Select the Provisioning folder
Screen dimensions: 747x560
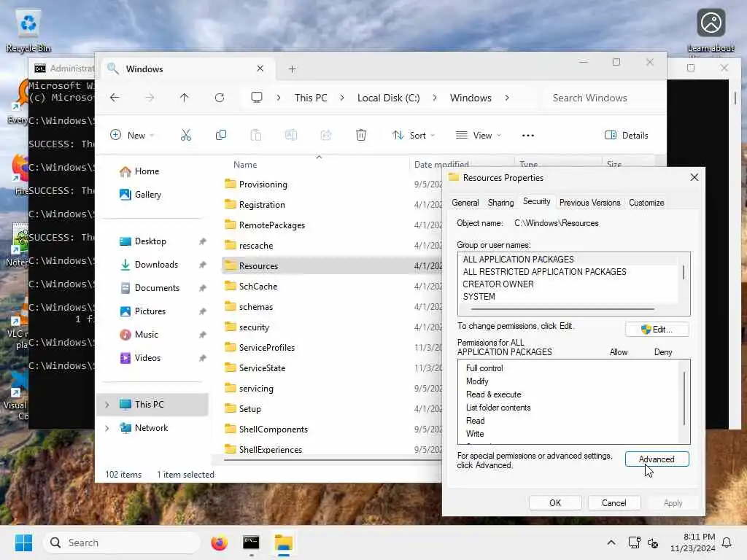[x=263, y=184]
